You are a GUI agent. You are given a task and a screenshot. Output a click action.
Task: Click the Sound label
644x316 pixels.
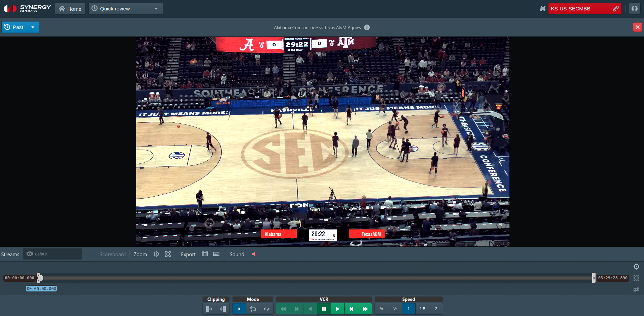tap(237, 254)
